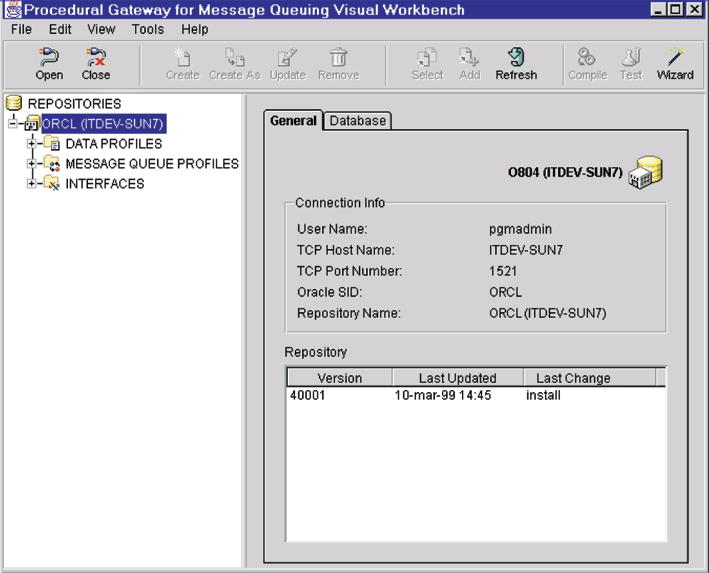The height and width of the screenshot is (573, 709).
Task: Click the Test toolbar icon
Action: click(631, 63)
